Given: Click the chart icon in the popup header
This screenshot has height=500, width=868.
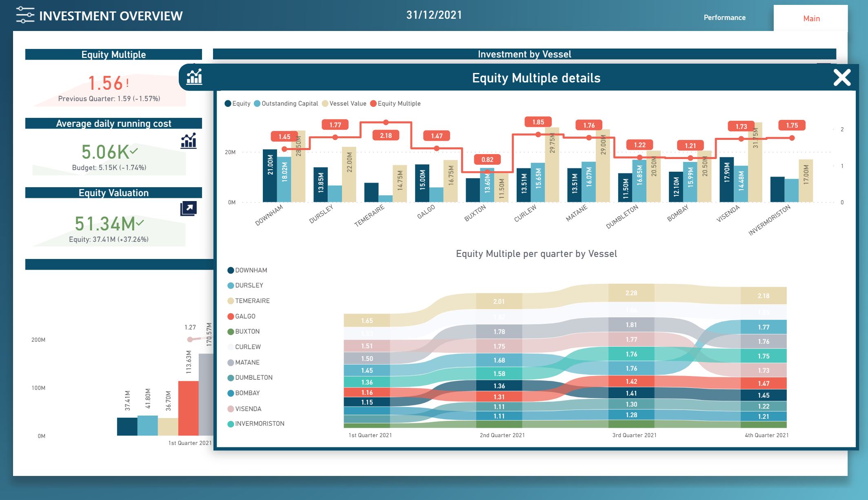Looking at the screenshot, I should pos(194,77).
